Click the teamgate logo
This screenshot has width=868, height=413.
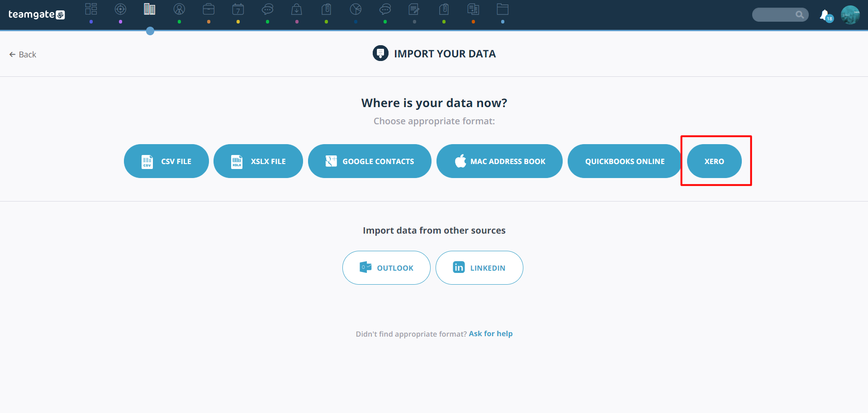37,14
